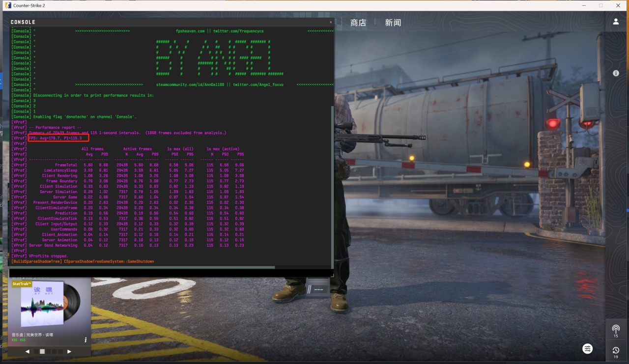Click the 'Active frames' column header
The image size is (629, 364).
[137, 149]
